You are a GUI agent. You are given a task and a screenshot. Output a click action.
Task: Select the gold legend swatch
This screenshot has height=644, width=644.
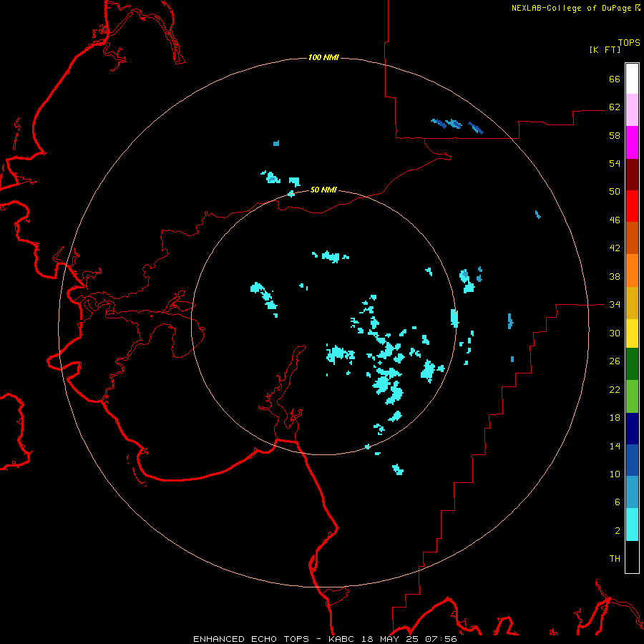point(632,303)
